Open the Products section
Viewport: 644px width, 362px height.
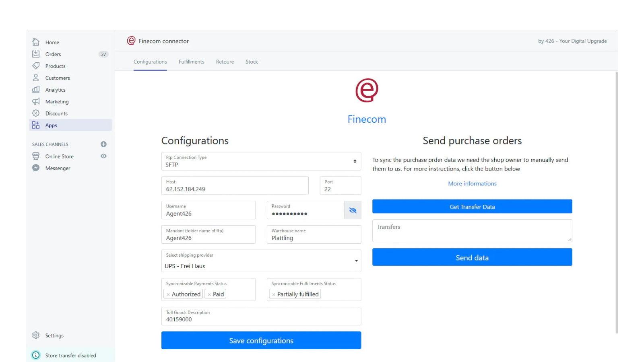click(x=36, y=66)
